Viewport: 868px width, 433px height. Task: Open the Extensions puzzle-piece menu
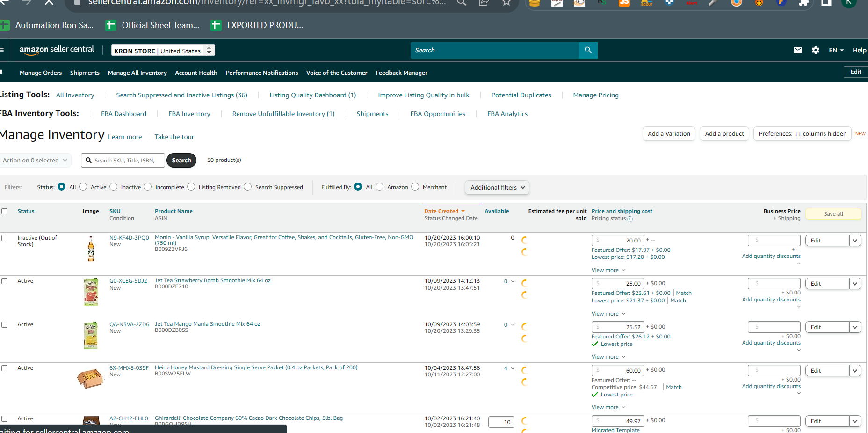tap(803, 2)
